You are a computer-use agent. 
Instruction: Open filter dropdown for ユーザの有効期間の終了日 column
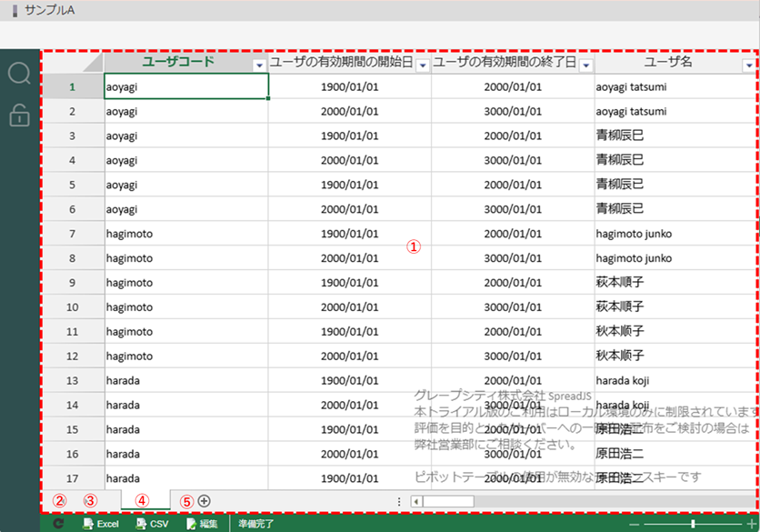[586, 65]
